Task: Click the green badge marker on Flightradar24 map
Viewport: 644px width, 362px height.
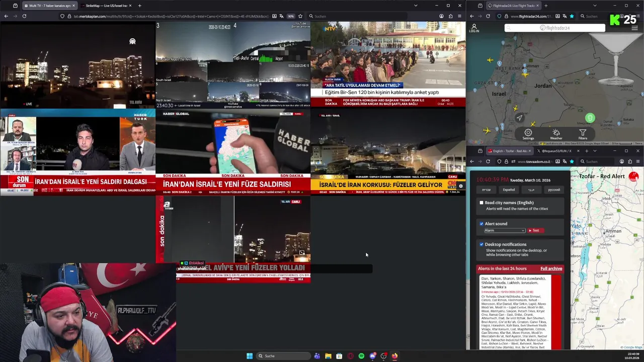Action: tap(590, 119)
